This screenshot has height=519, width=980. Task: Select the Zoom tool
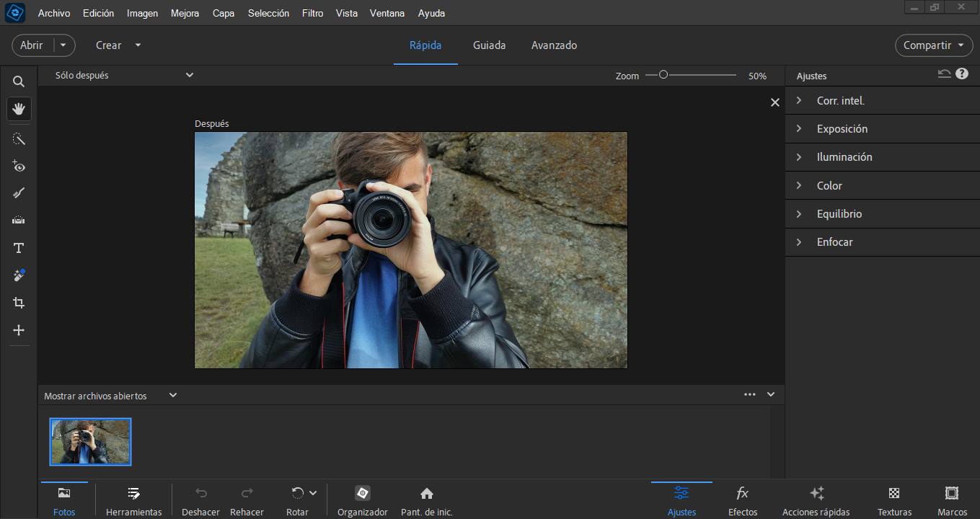tap(18, 81)
